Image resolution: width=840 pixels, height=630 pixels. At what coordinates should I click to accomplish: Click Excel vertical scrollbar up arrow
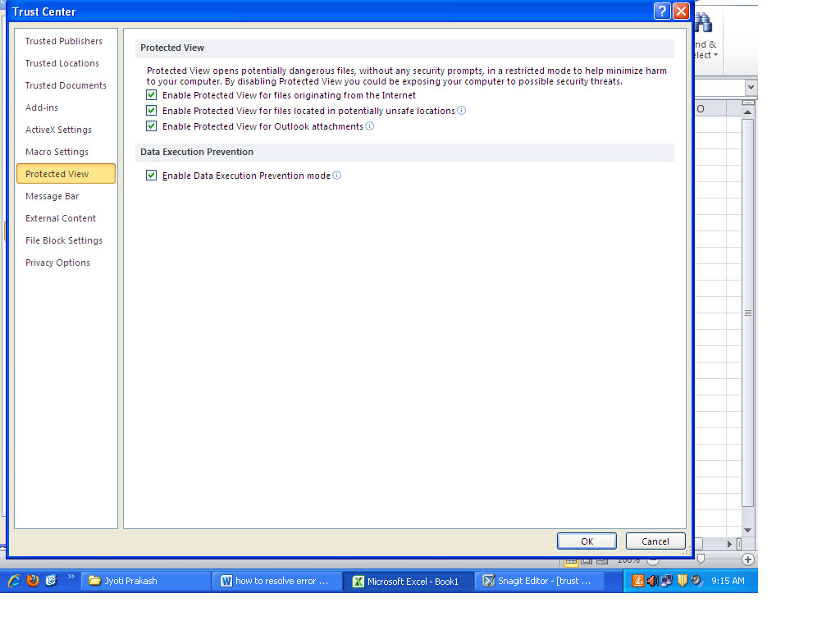click(x=748, y=112)
